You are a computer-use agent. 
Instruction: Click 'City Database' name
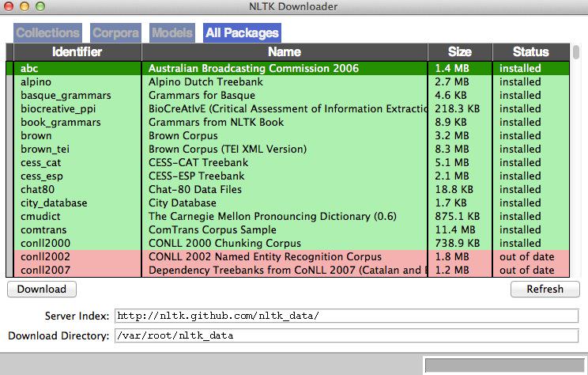pyautogui.click(x=183, y=203)
